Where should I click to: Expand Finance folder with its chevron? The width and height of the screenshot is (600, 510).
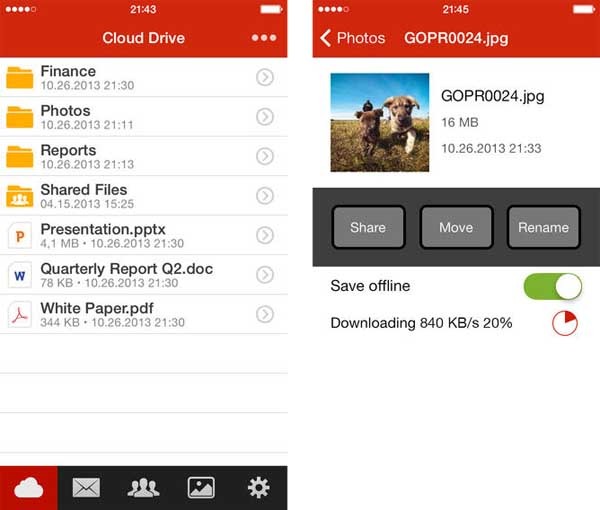265,78
